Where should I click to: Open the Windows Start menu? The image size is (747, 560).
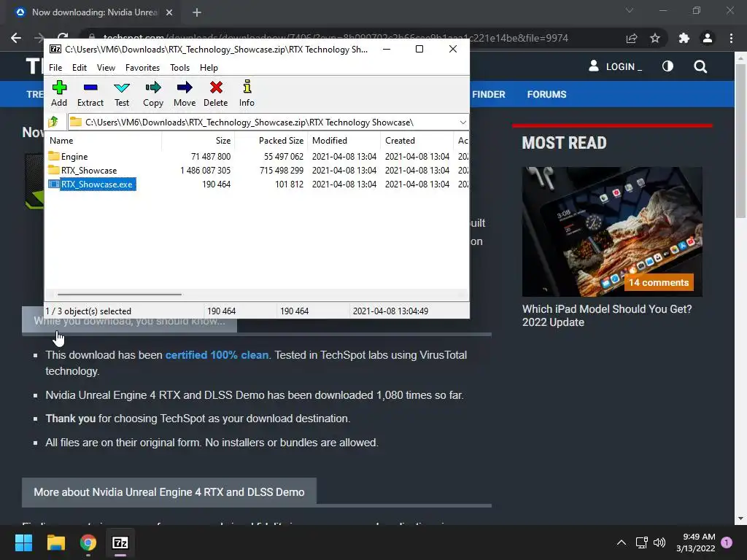click(x=23, y=542)
